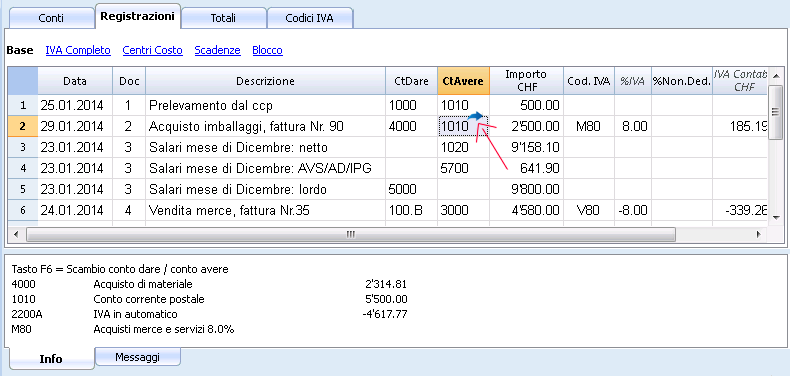Select row header number 4
Viewport: 790px width, 376px height.
22,168
